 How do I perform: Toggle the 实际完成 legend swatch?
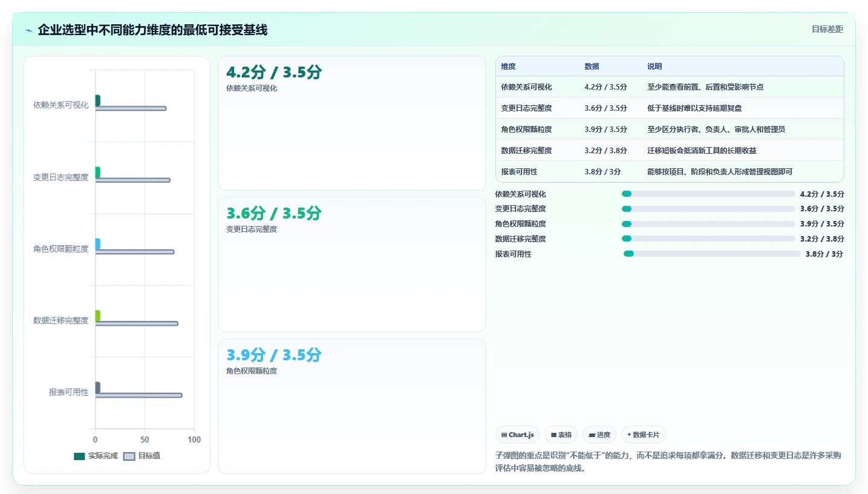click(x=79, y=456)
